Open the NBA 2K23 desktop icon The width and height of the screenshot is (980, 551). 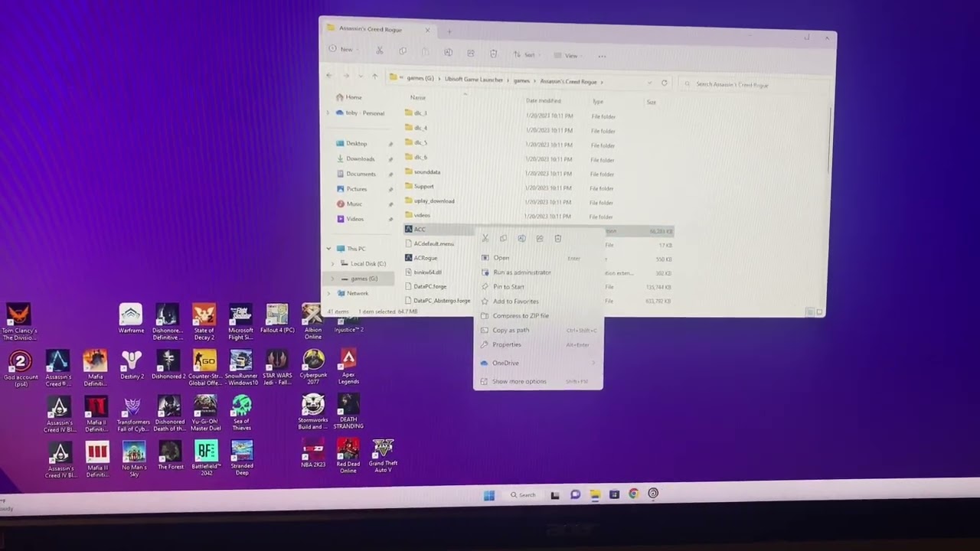(312, 454)
